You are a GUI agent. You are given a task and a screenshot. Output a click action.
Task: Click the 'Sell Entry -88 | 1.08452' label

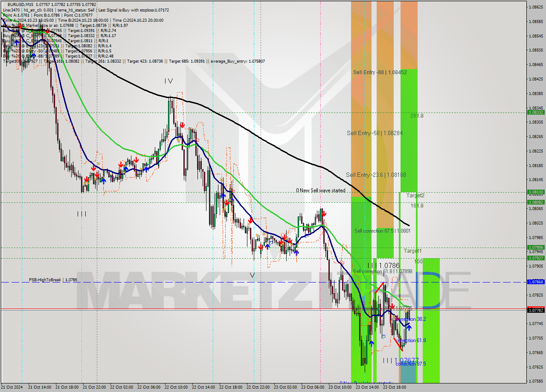pyautogui.click(x=380, y=72)
